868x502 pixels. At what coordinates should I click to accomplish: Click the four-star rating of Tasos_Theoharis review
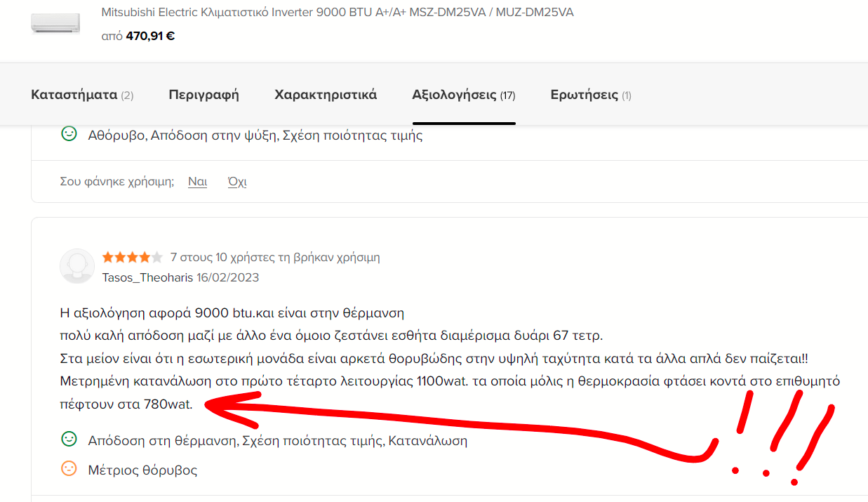click(132, 257)
